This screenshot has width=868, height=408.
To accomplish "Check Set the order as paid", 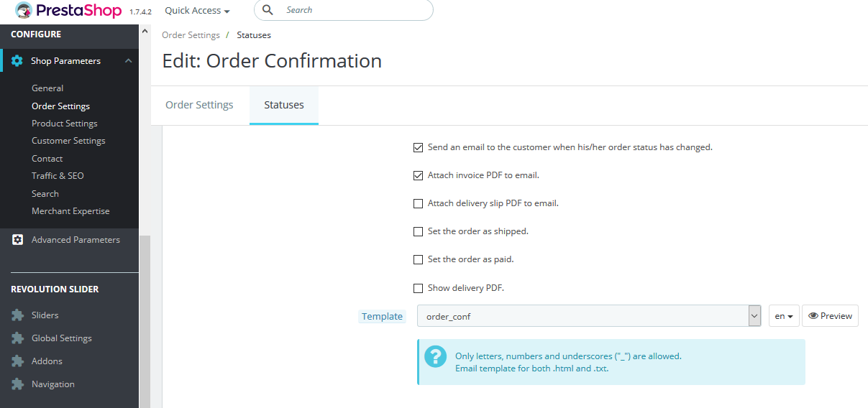I will pos(418,259).
